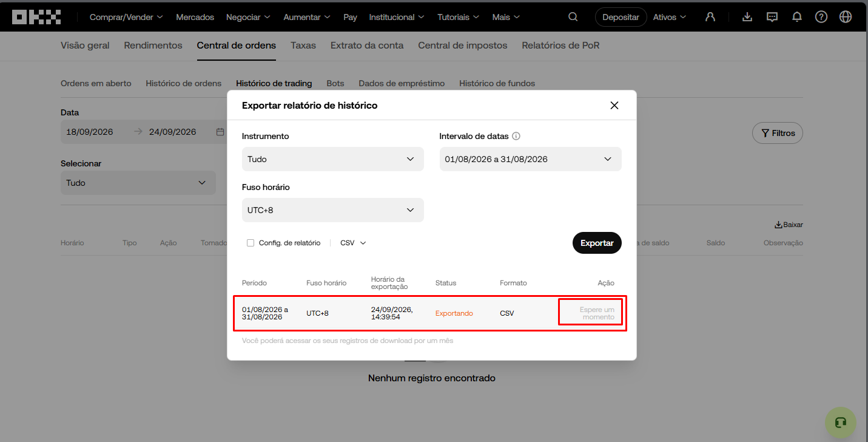Viewport: 868px width, 442px height.
Task: Click the Exportando status text
Action: (x=454, y=313)
